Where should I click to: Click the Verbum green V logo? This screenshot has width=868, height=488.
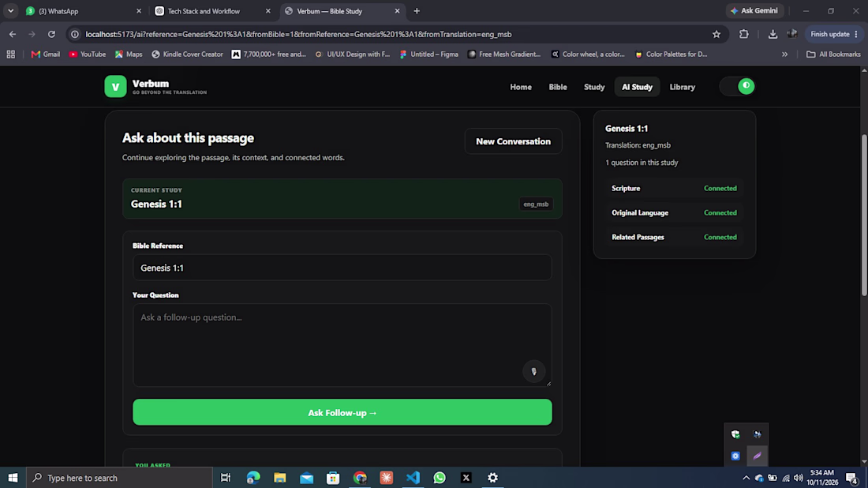tap(115, 86)
